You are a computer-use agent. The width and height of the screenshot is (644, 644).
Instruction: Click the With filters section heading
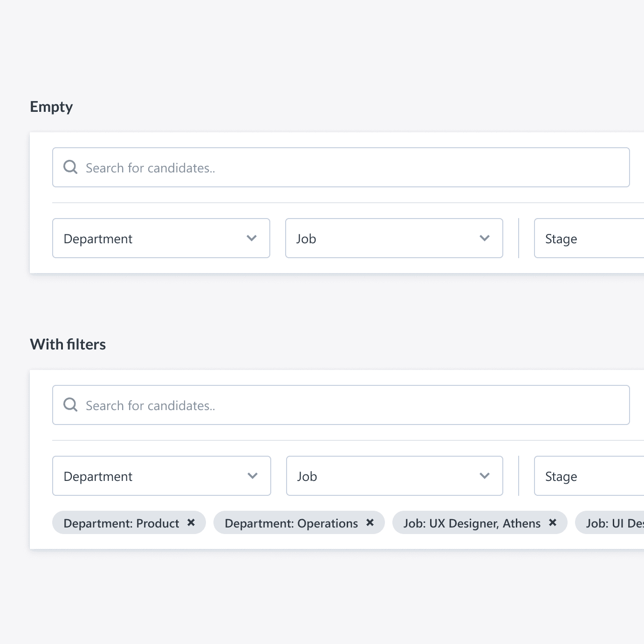[68, 344]
